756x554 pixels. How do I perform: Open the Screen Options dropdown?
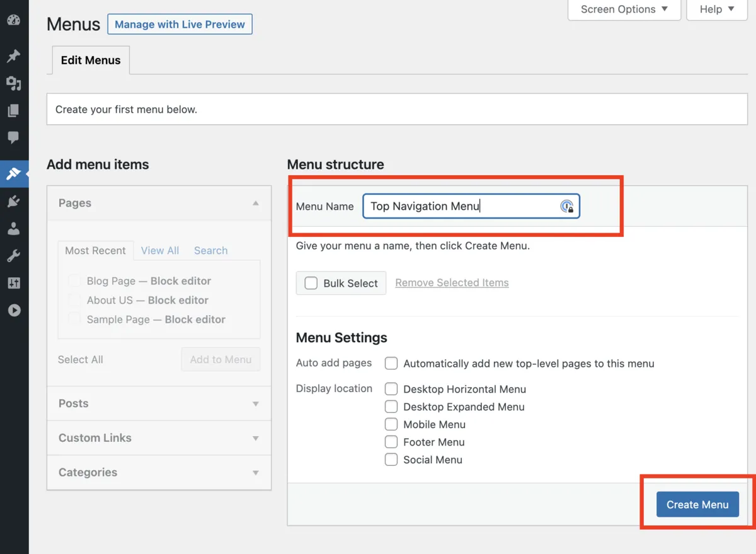(x=624, y=9)
